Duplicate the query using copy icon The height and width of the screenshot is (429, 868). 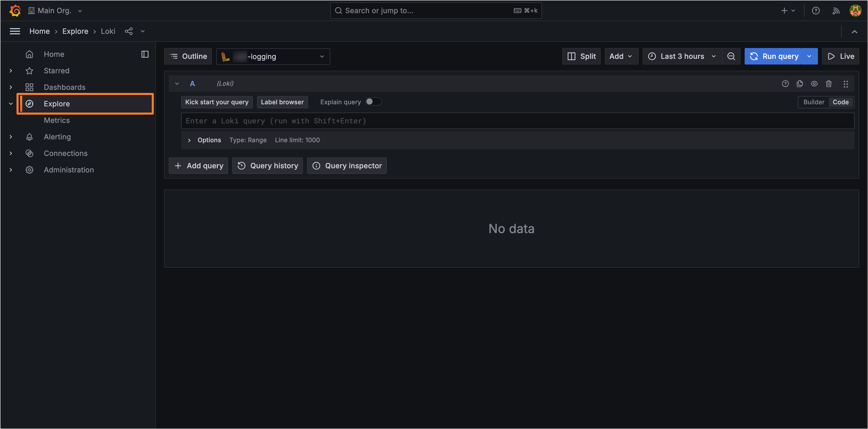(x=800, y=84)
